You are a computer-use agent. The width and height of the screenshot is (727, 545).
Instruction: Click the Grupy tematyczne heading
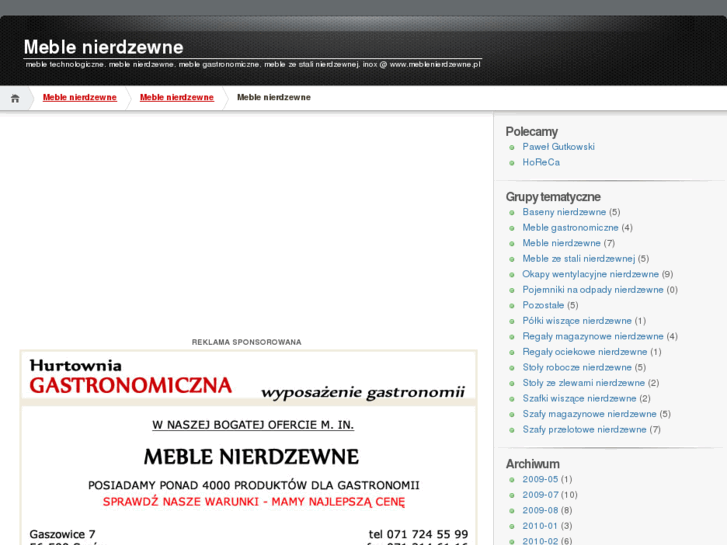(x=553, y=197)
